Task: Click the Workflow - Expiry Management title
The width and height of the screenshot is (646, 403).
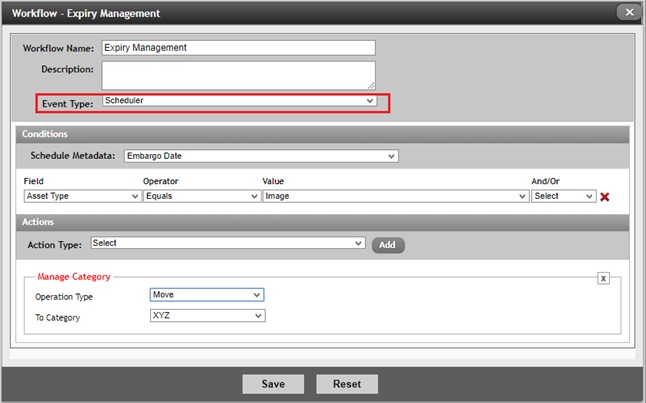Action: click(x=86, y=14)
